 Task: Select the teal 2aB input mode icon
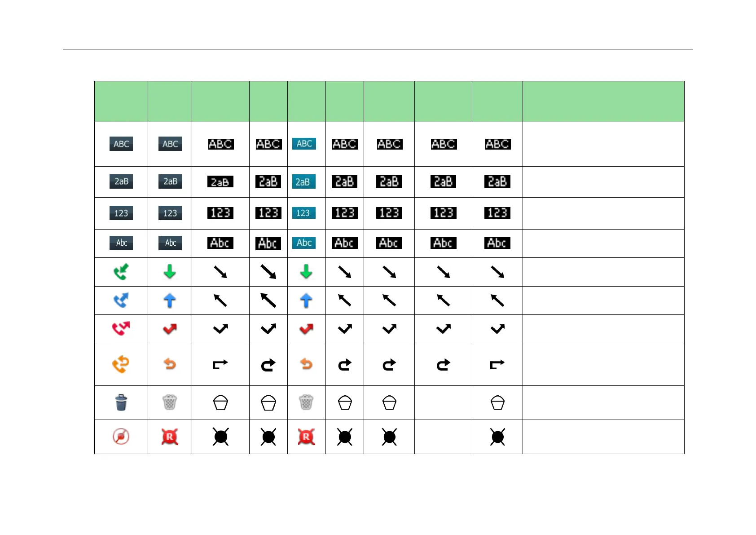(304, 181)
